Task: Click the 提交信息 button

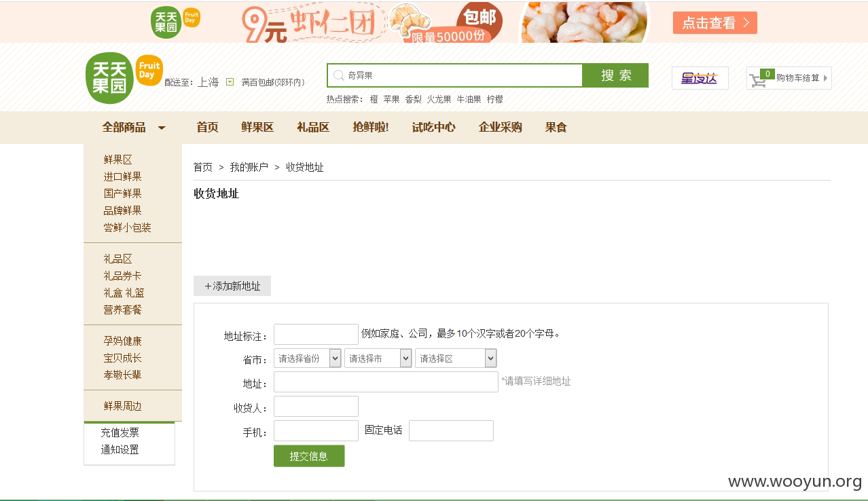Action: pos(309,456)
